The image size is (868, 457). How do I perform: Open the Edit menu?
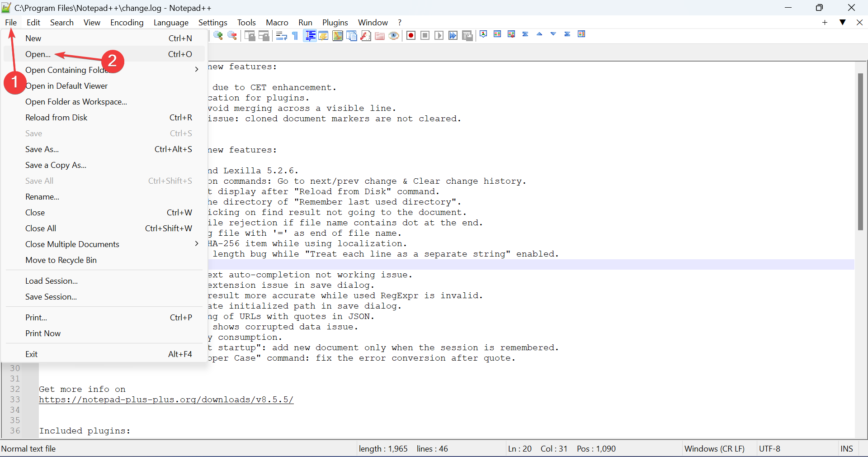coord(33,22)
